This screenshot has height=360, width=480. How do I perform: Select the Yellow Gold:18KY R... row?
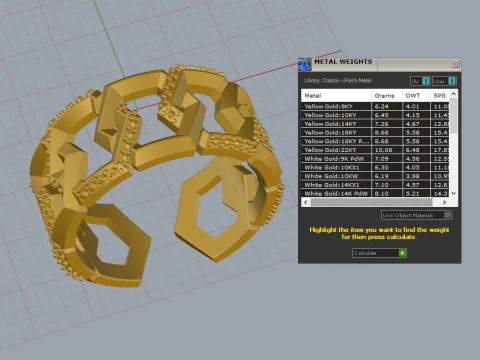pos(376,141)
